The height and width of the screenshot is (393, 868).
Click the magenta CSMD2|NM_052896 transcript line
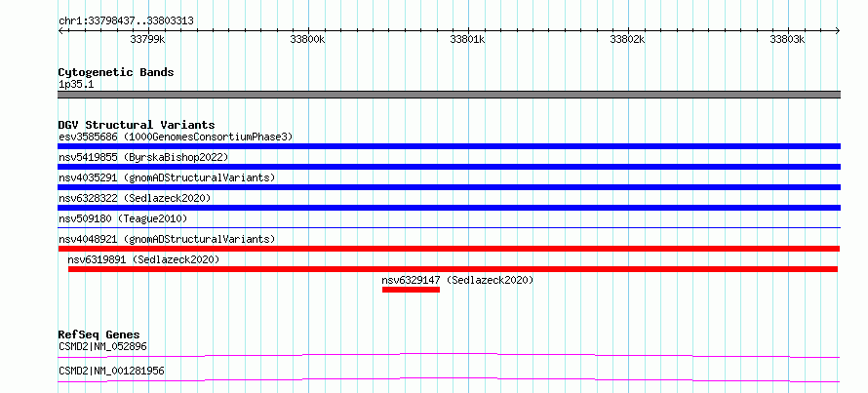click(x=449, y=355)
